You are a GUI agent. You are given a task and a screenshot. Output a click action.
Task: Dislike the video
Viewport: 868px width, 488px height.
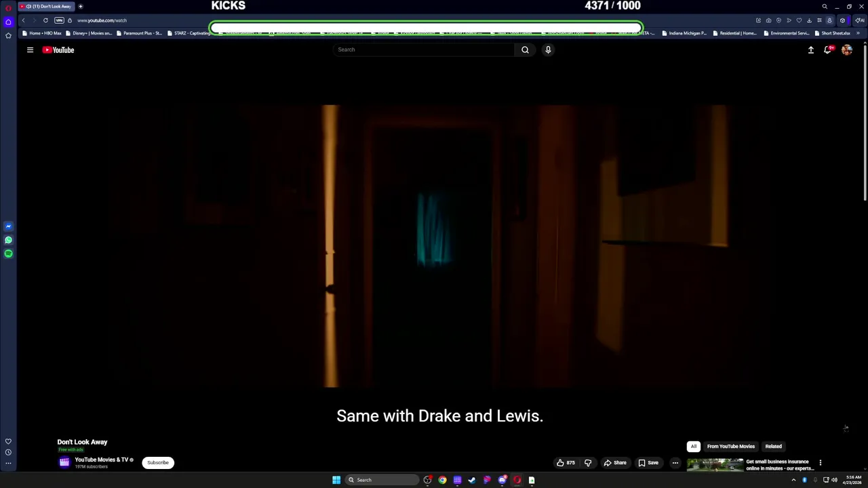(588, 463)
